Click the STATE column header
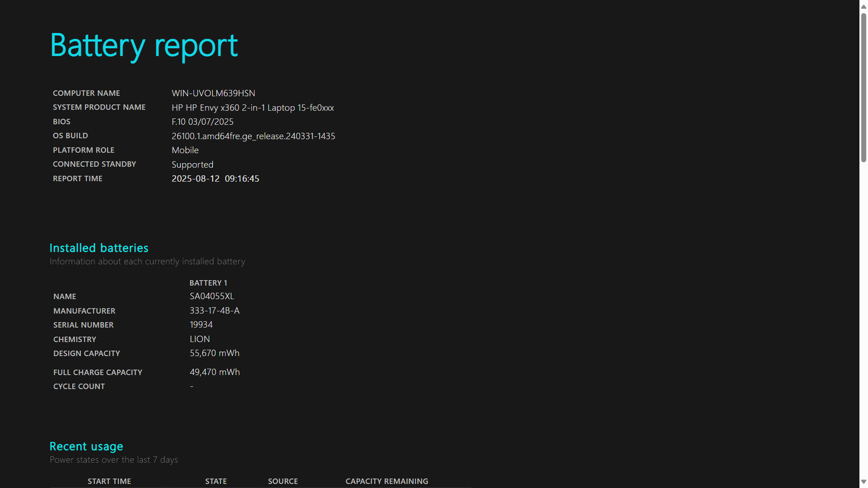The height and width of the screenshot is (488, 868). [216, 481]
